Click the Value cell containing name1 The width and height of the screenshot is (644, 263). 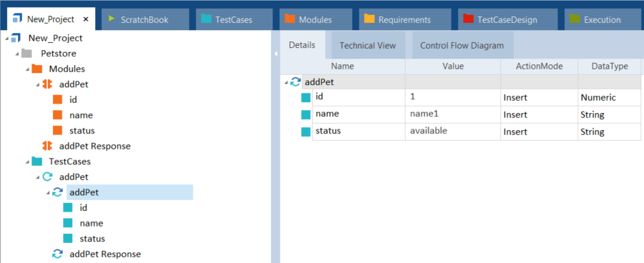pyautogui.click(x=453, y=114)
